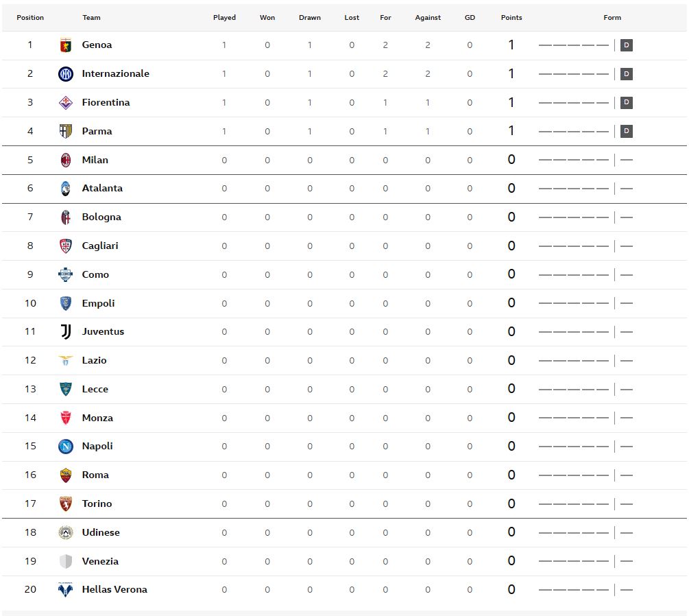Click the Lazio eagle crest
689x616 pixels.
point(66,360)
